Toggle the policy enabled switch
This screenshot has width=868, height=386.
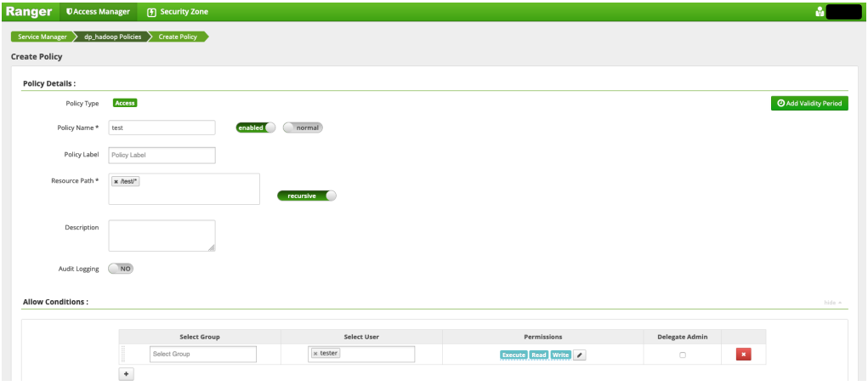[257, 128]
